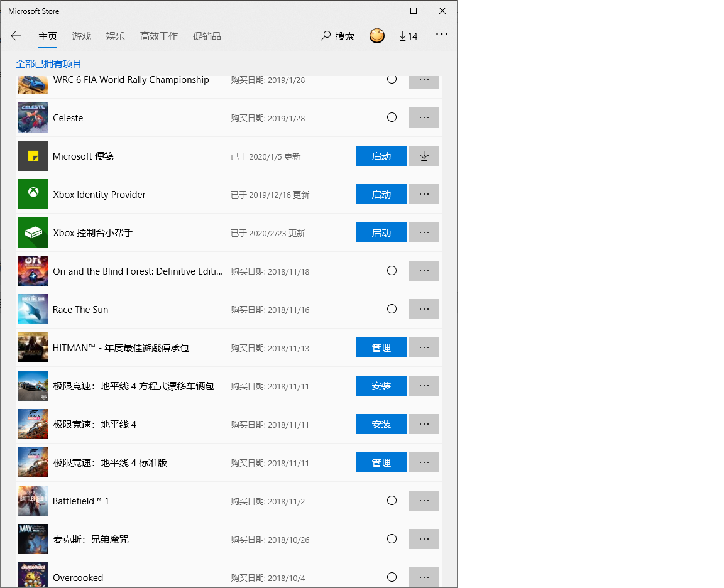
Task: Select the Celeste title text
Action: tap(68, 118)
